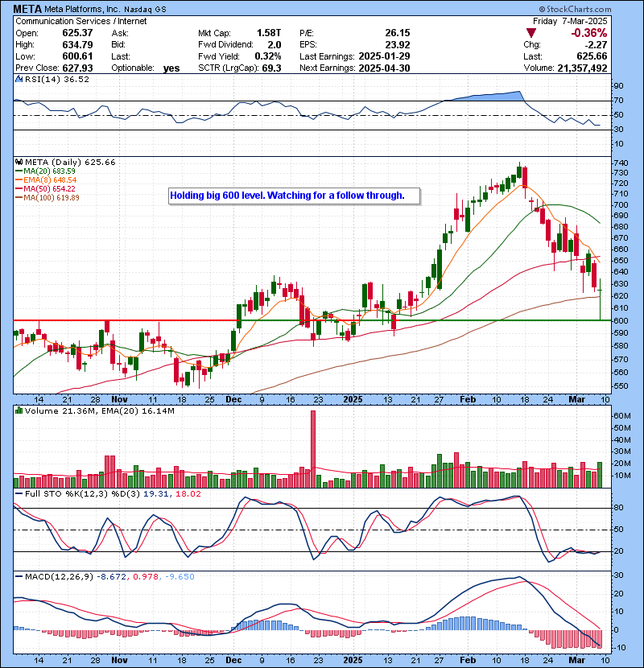Click the 'Holding big 600 level' annotation

click(287, 195)
